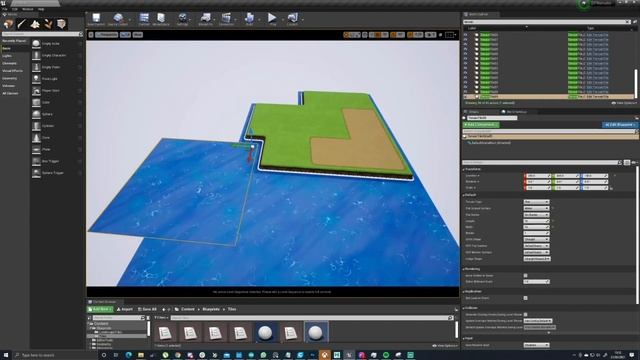Screen dimensions: 640x360
Task: Click the Play button in toolbar
Action: 272,18
